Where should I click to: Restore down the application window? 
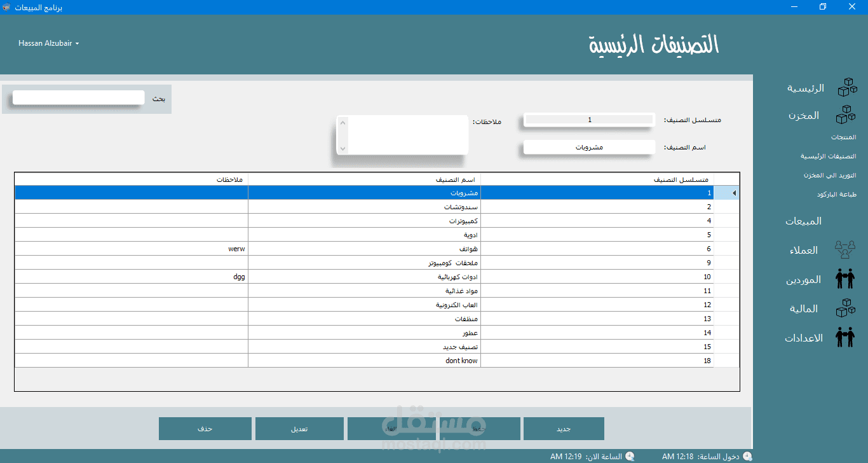click(x=823, y=7)
